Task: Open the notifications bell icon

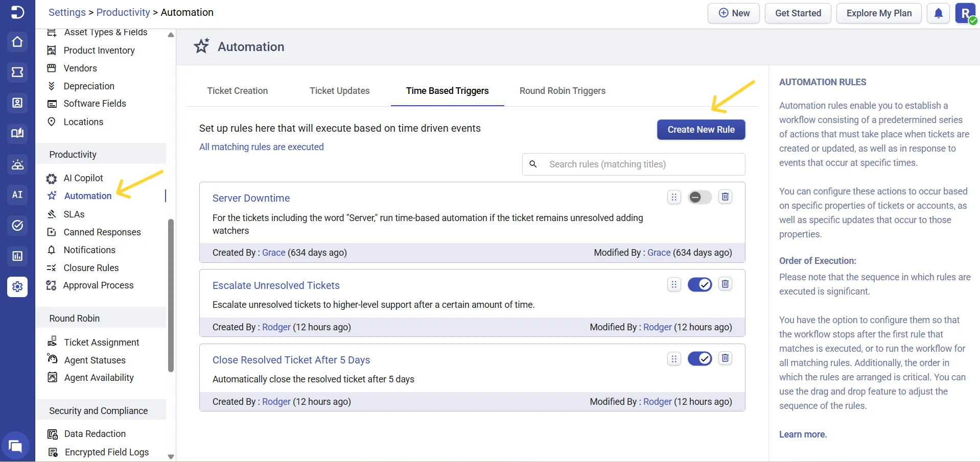Action: click(x=938, y=13)
